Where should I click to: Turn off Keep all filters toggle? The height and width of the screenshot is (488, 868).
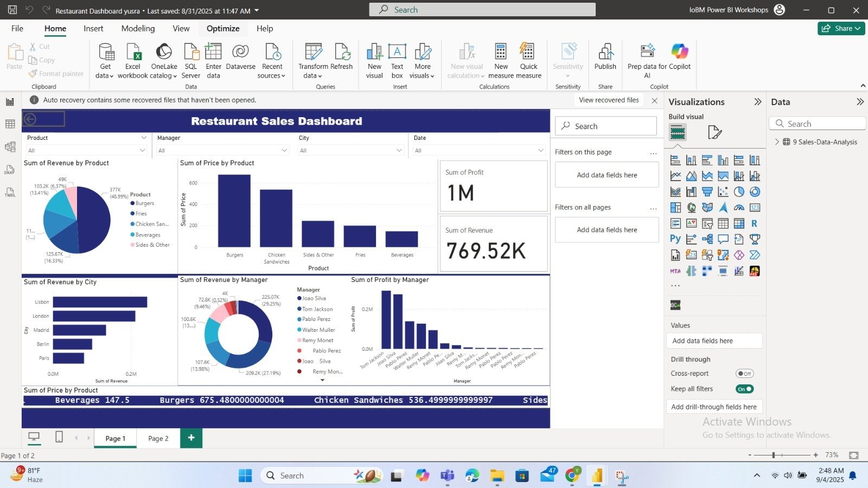[x=744, y=389]
